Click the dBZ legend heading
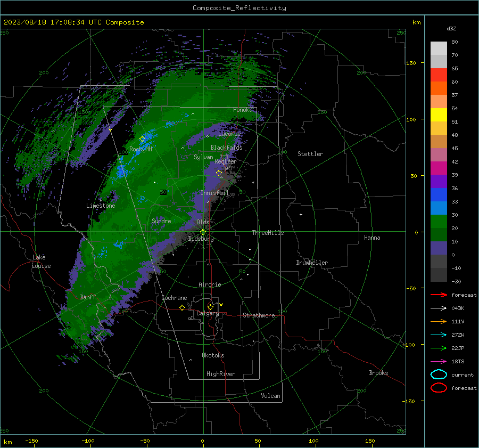Image resolution: width=479 pixels, height=448 pixels. click(451, 28)
